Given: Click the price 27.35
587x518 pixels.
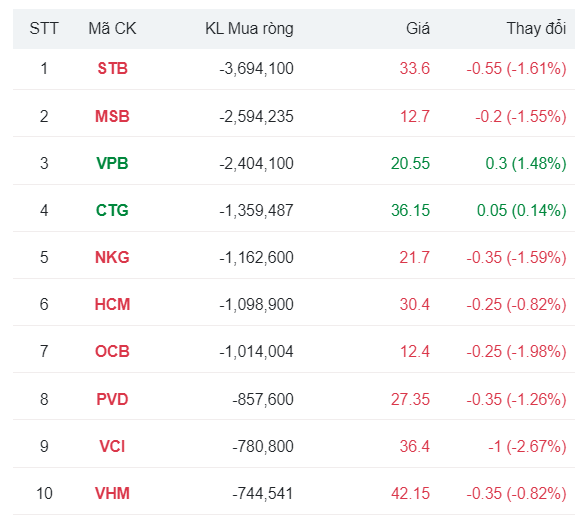Looking at the screenshot, I should click(410, 399).
